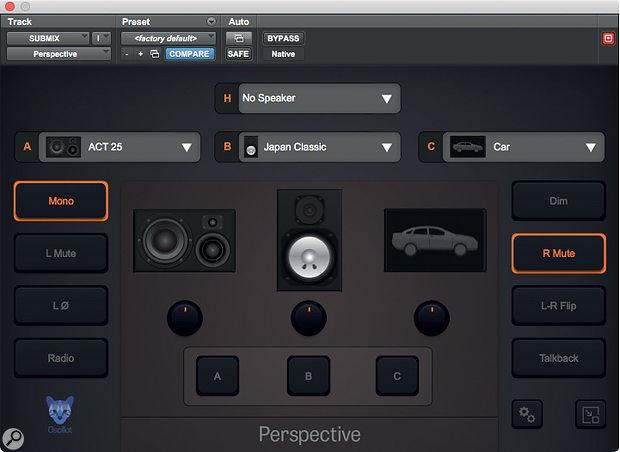
Task: Click the level knob under Japan Classic
Action: click(x=308, y=318)
